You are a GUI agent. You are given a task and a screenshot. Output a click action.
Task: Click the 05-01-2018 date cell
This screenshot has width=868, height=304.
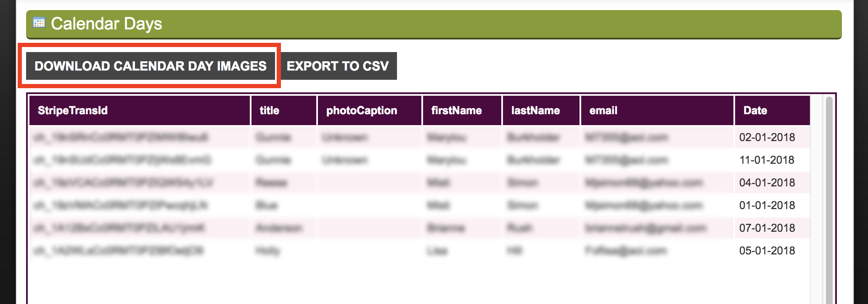pos(767,251)
